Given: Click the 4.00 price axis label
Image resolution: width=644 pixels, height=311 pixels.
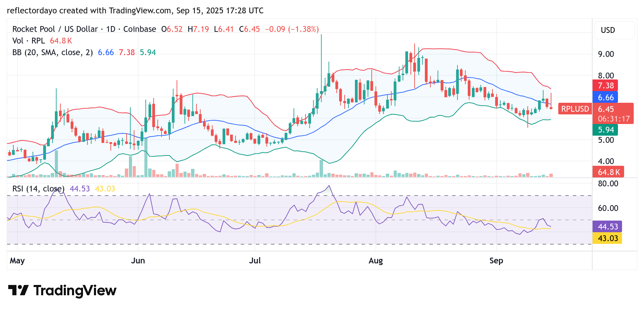Looking at the screenshot, I should click(606, 161).
